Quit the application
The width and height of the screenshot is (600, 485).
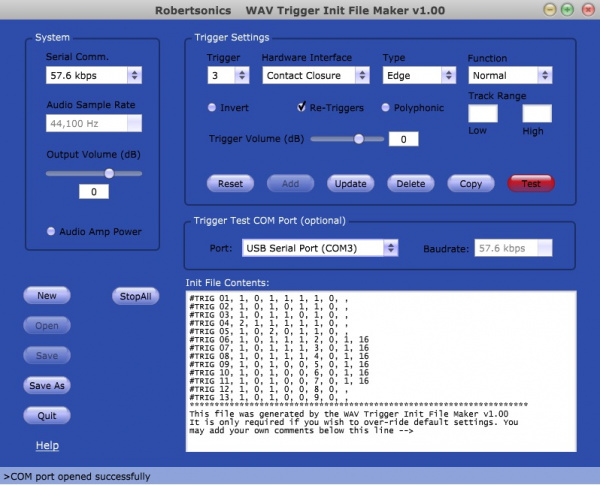(x=47, y=416)
